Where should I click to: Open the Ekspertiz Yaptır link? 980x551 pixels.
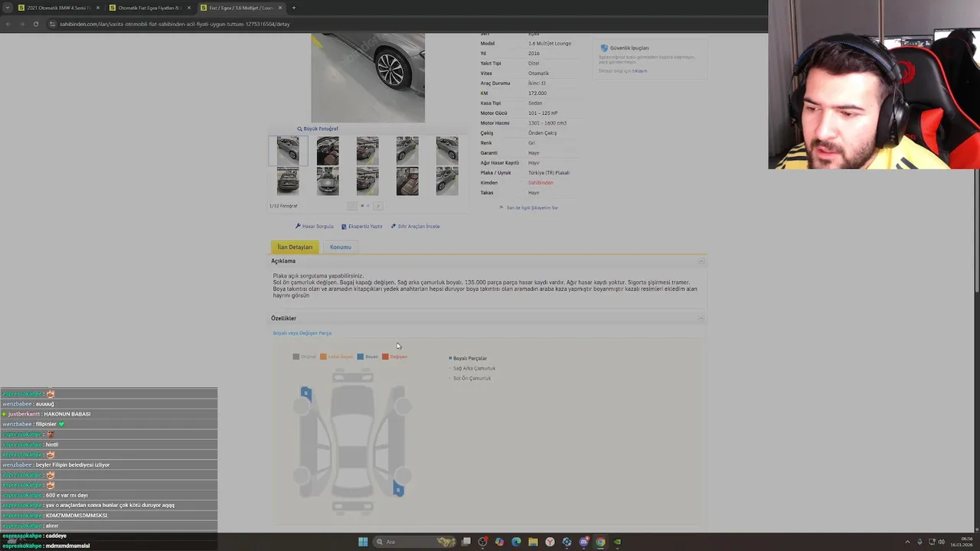(361, 227)
